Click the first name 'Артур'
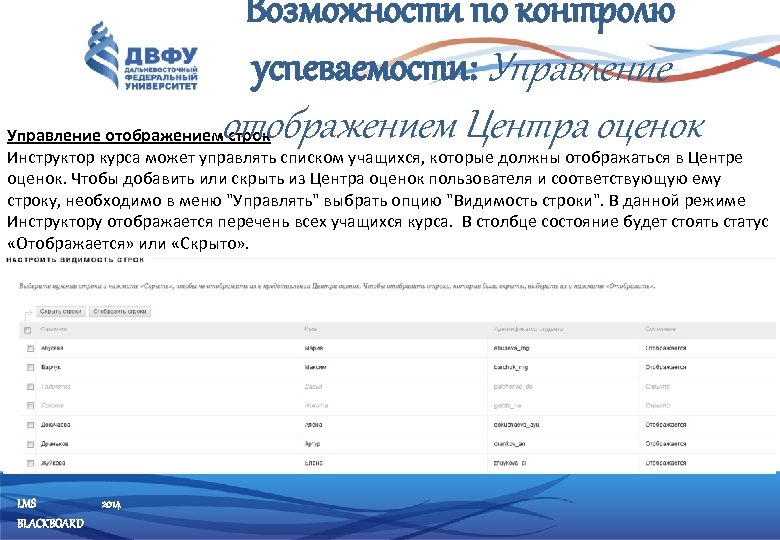Image resolution: width=780 pixels, height=540 pixels. (312, 444)
